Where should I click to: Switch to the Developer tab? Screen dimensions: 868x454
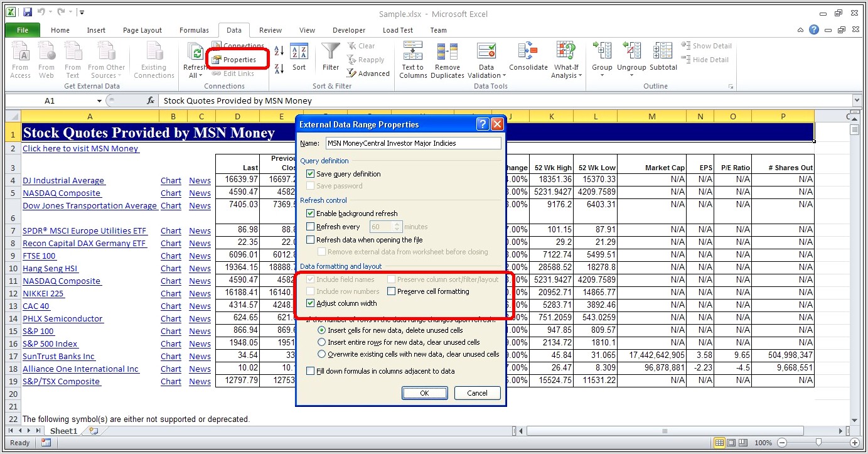tap(349, 30)
